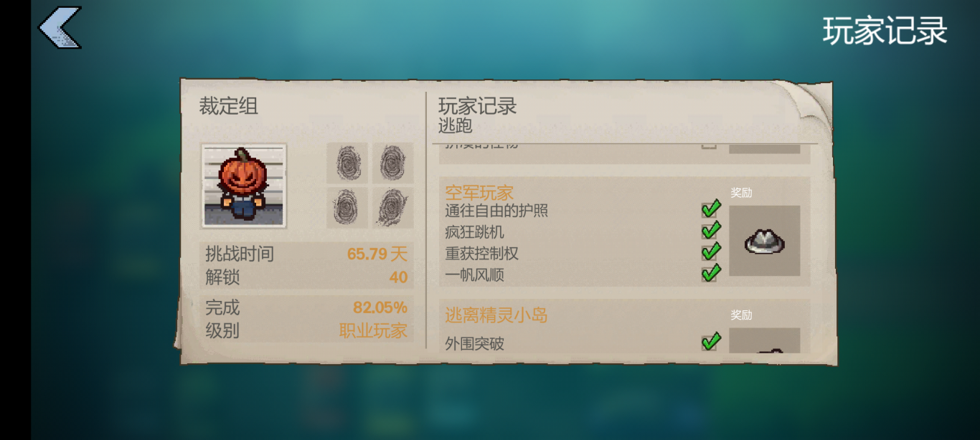The width and height of the screenshot is (980, 440).
Task: Toggle the 重获控制权 checkmark
Action: click(710, 252)
